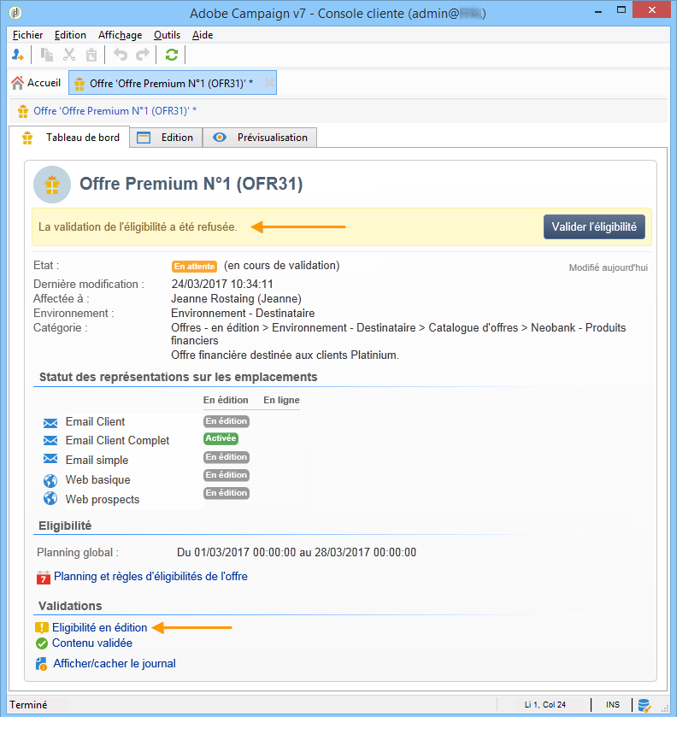The width and height of the screenshot is (700, 740).
Task: Click the Accueil home icon
Action: pos(17,83)
